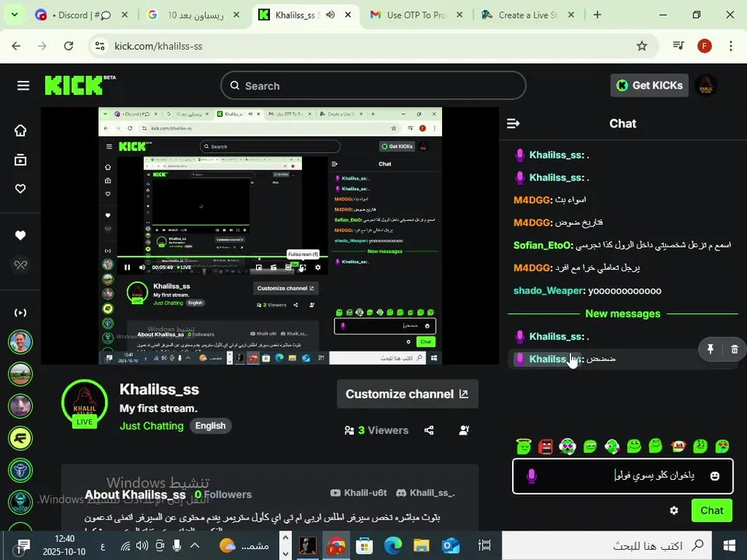Insert the red angry emote

click(545, 446)
